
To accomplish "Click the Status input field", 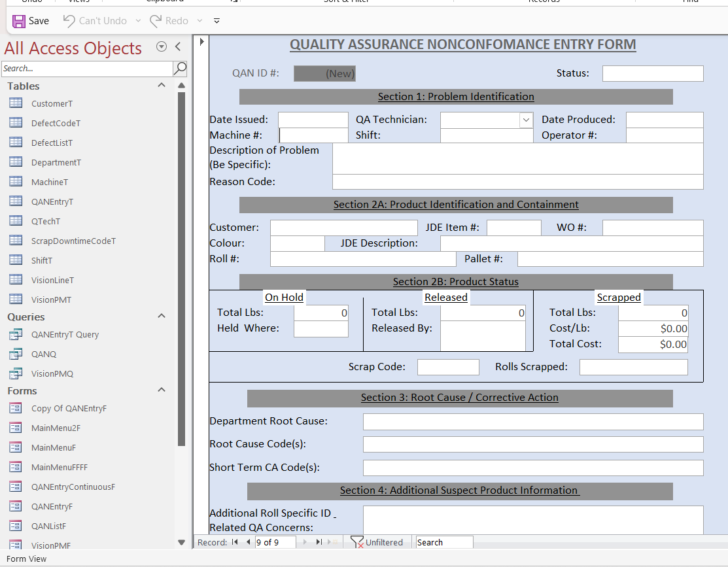I will pos(653,73).
